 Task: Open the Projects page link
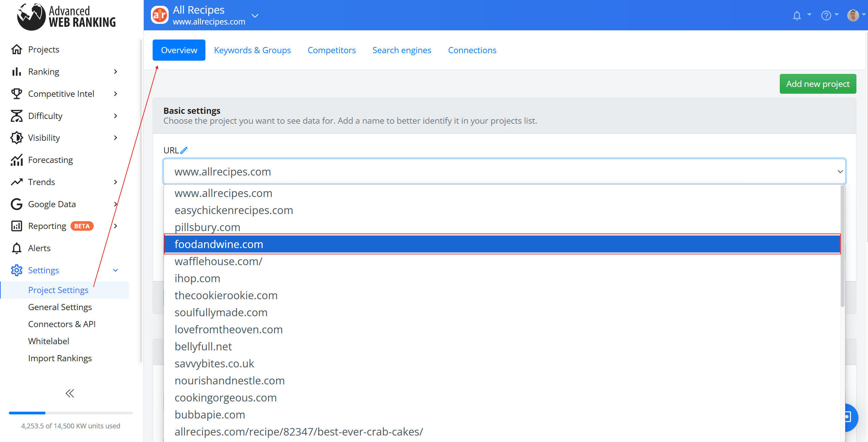44,49
